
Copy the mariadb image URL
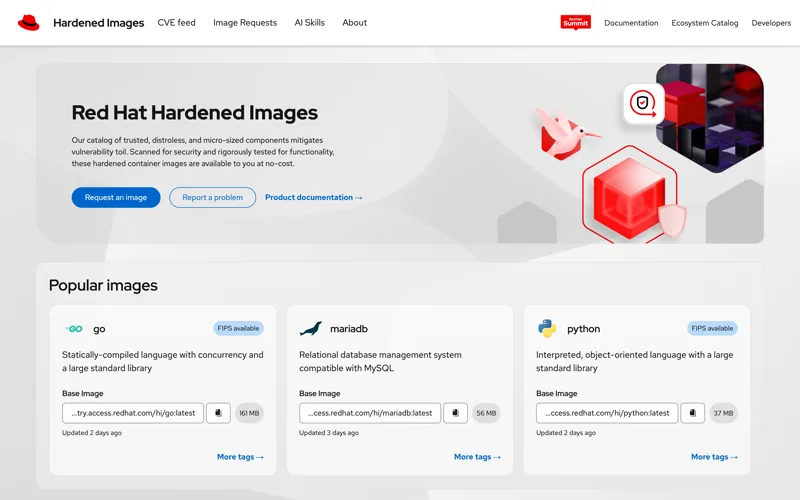coord(456,413)
